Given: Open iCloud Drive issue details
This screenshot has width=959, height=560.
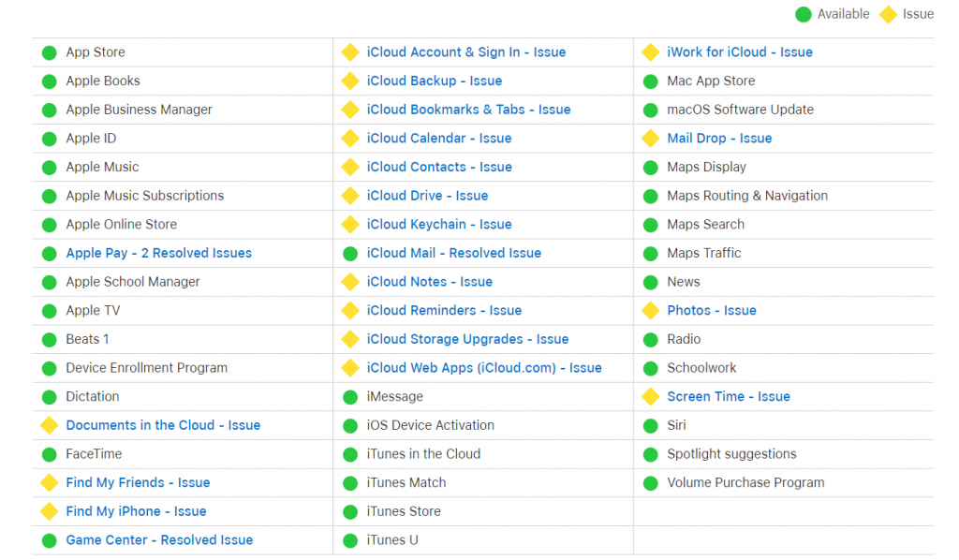Looking at the screenshot, I should [x=427, y=196].
